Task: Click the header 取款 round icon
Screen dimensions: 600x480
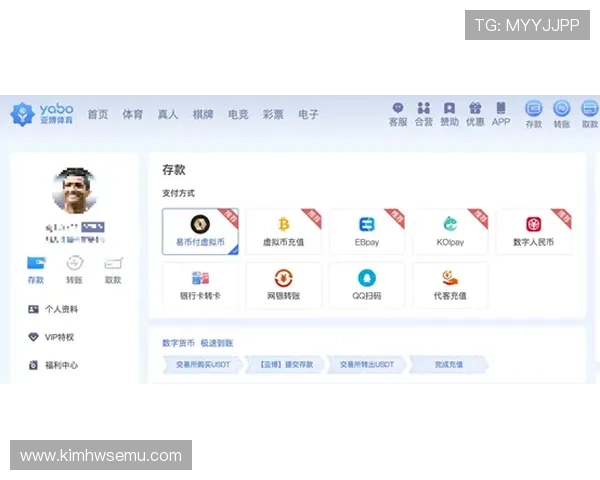Action: (x=590, y=108)
